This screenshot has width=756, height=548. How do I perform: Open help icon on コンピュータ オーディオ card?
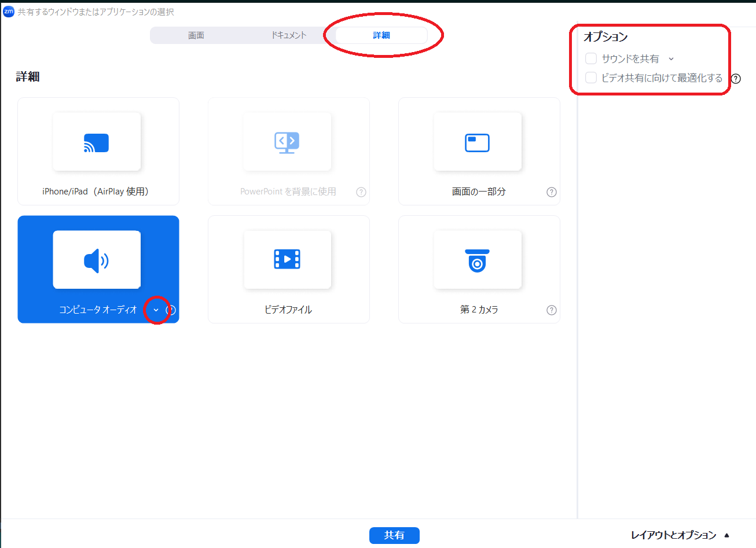tap(171, 310)
